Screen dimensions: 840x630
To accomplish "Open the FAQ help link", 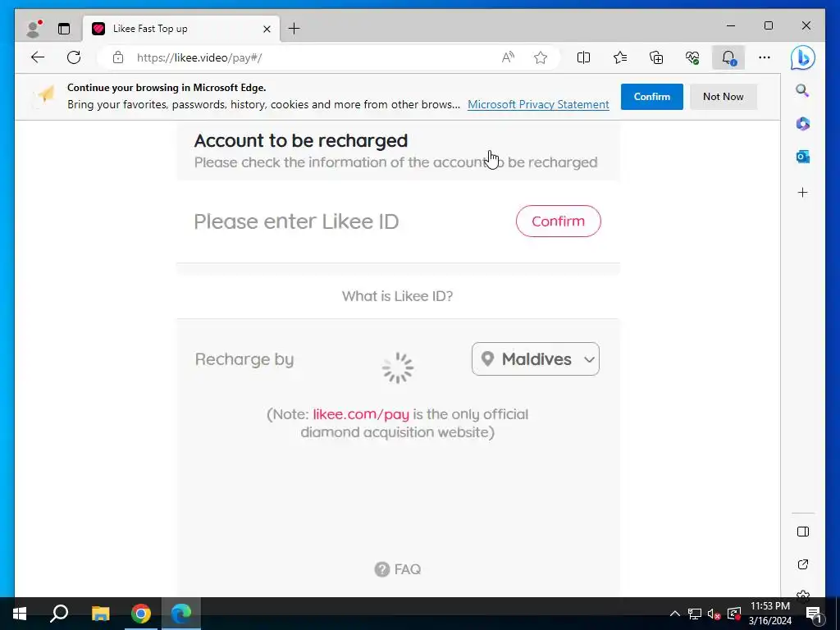I will click(398, 569).
